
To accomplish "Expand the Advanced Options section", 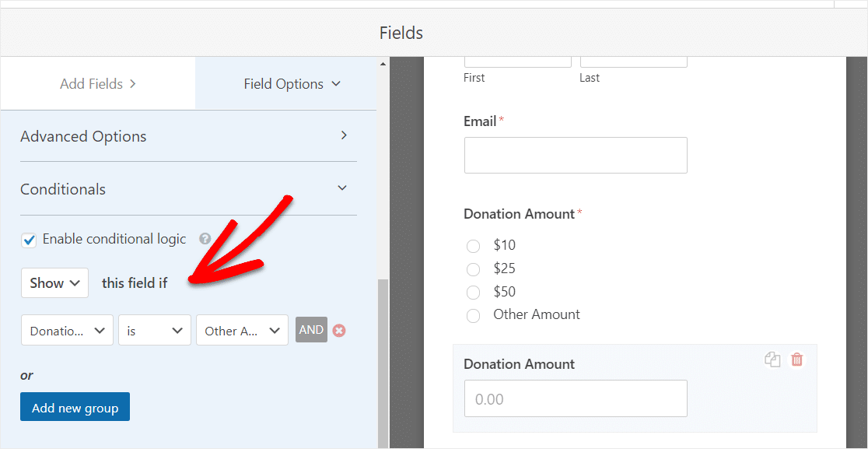I will click(x=188, y=136).
